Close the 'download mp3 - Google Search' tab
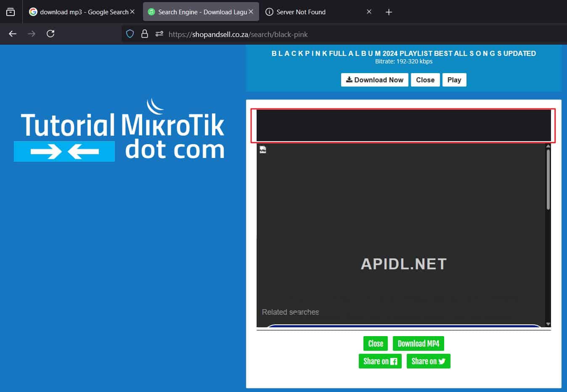Screen dimensions: 567x392 [132, 12]
